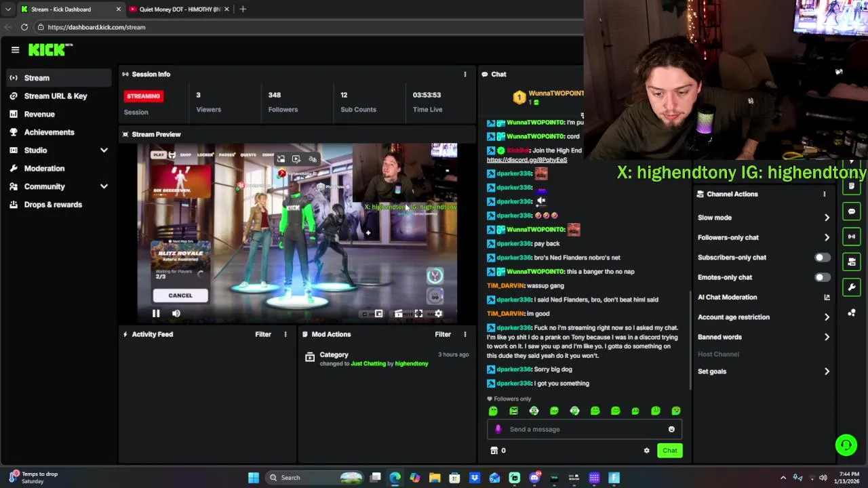Expand Slow mode options arrow

tap(827, 218)
